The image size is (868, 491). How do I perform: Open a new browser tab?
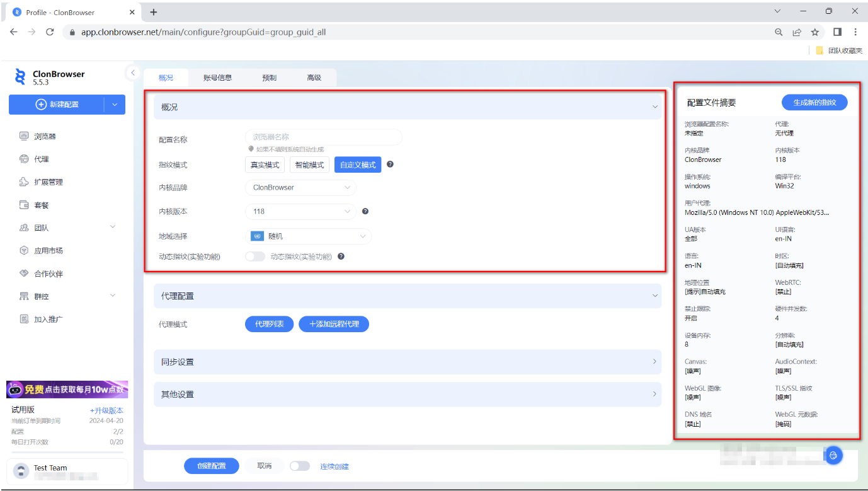click(154, 12)
